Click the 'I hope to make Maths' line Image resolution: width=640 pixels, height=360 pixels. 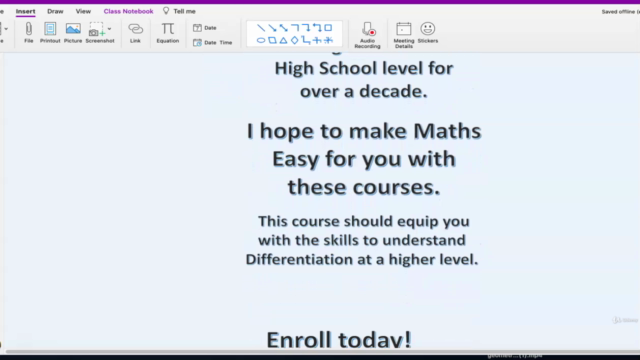point(364,131)
